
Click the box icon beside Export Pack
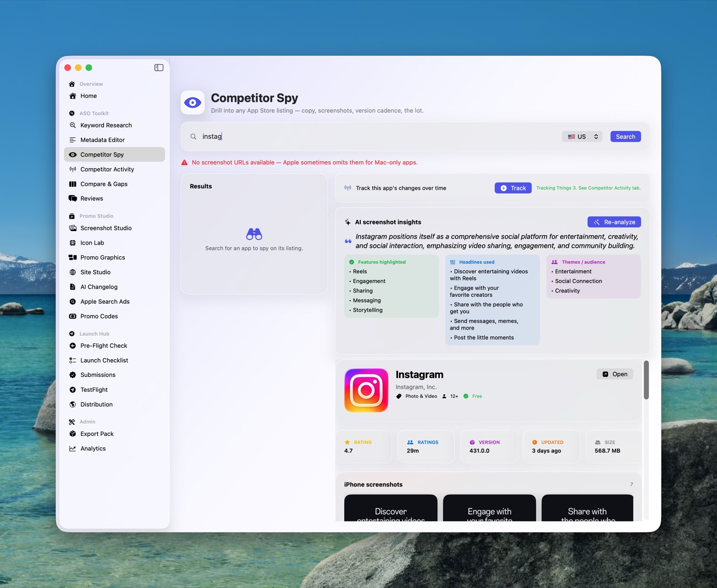tap(73, 434)
